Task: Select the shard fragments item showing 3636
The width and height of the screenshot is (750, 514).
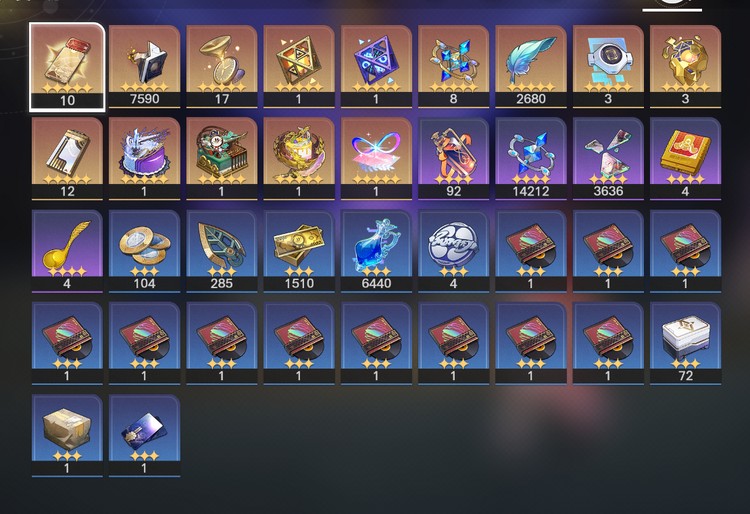Action: 608,159
